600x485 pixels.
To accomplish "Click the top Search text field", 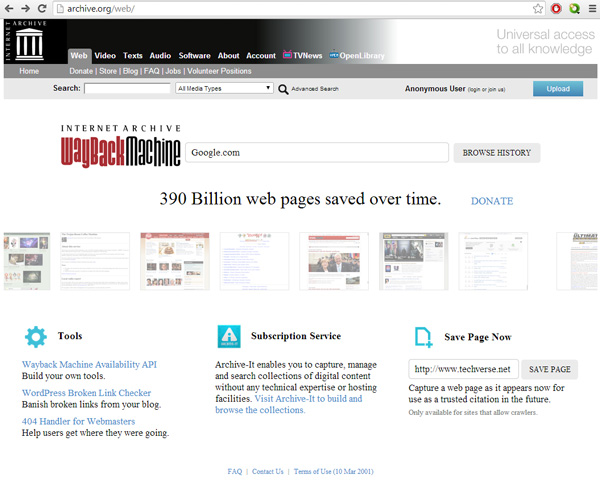I will coord(127,88).
